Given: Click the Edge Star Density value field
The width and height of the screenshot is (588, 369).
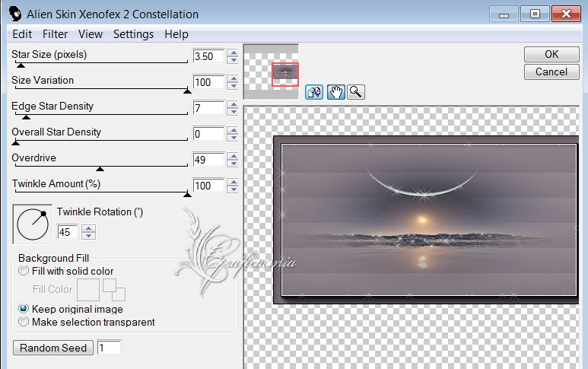Looking at the screenshot, I should tap(208, 108).
